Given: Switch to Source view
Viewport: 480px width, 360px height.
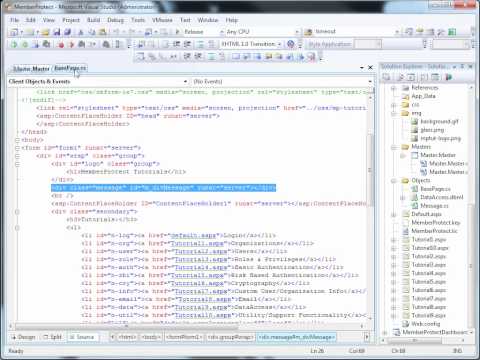Looking at the screenshot, I should (x=83, y=337).
